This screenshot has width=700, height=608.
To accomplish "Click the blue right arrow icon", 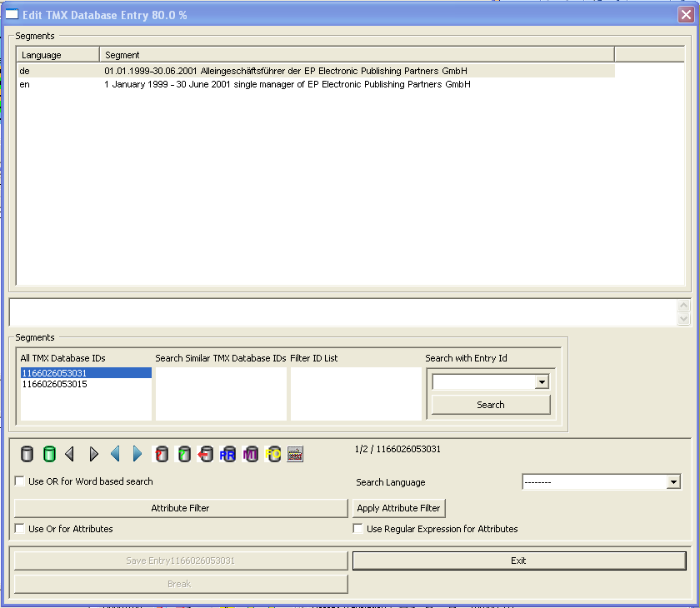I will tap(137, 454).
